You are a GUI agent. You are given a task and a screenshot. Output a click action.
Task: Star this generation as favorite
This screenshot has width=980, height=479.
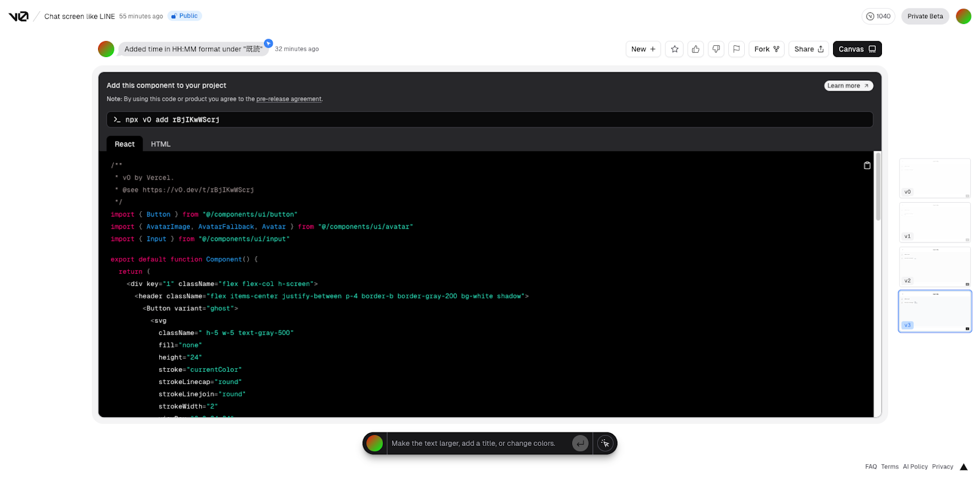pyautogui.click(x=674, y=49)
